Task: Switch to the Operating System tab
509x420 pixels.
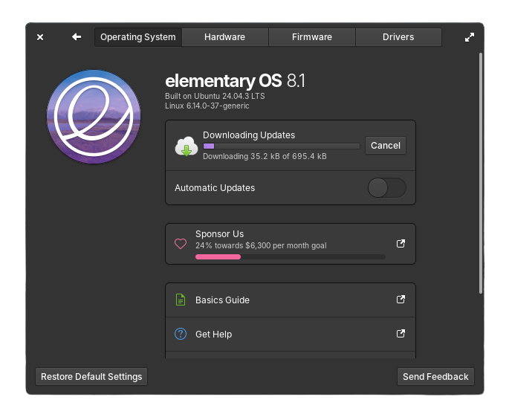Action: pos(138,37)
